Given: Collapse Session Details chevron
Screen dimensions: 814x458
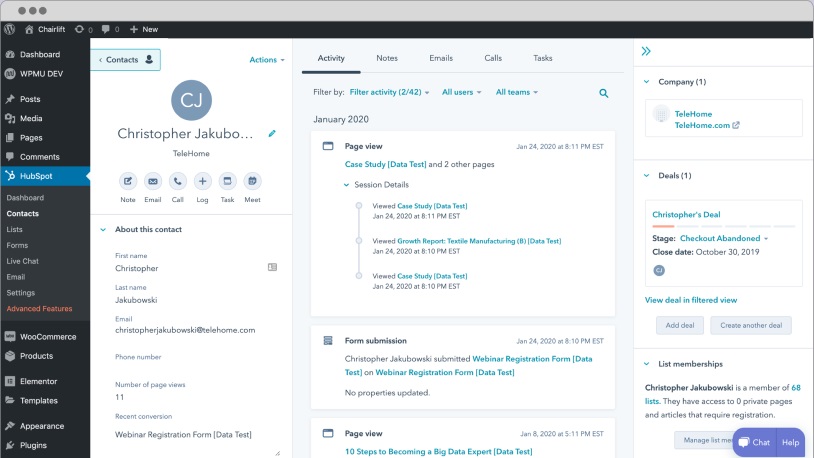Looking at the screenshot, I should tap(346, 185).
